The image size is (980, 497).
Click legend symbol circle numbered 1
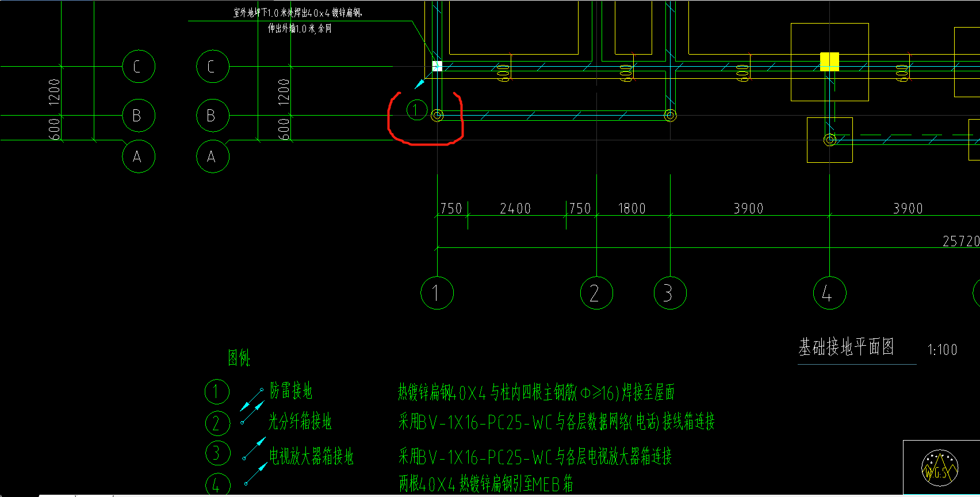pyautogui.click(x=217, y=392)
